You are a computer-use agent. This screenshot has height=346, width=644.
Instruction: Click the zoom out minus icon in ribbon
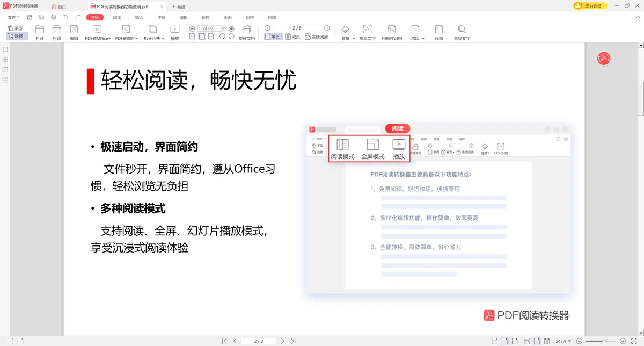193,28
